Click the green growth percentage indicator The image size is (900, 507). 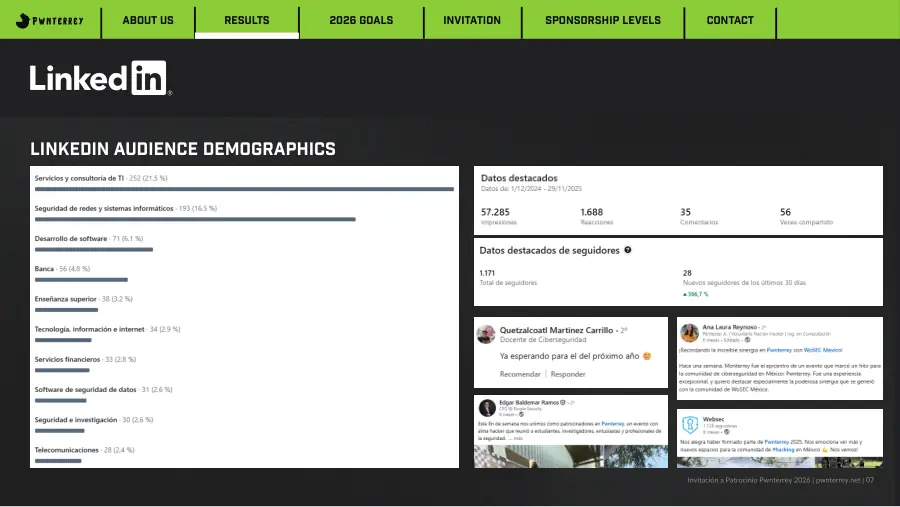click(696, 294)
